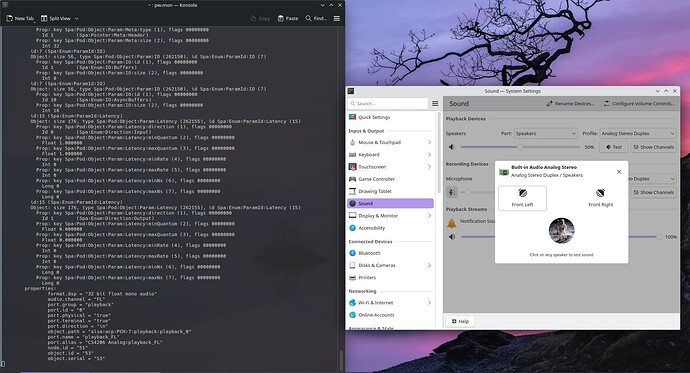Open the Speakers Port dropdown

point(545,133)
